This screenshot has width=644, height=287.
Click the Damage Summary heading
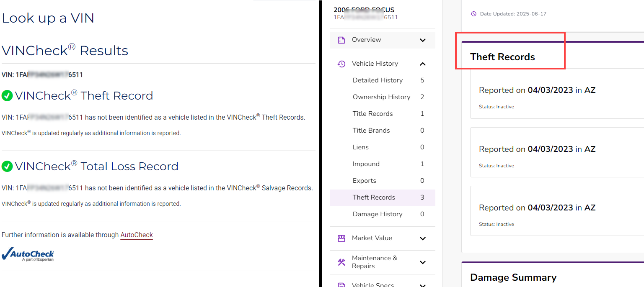click(513, 278)
